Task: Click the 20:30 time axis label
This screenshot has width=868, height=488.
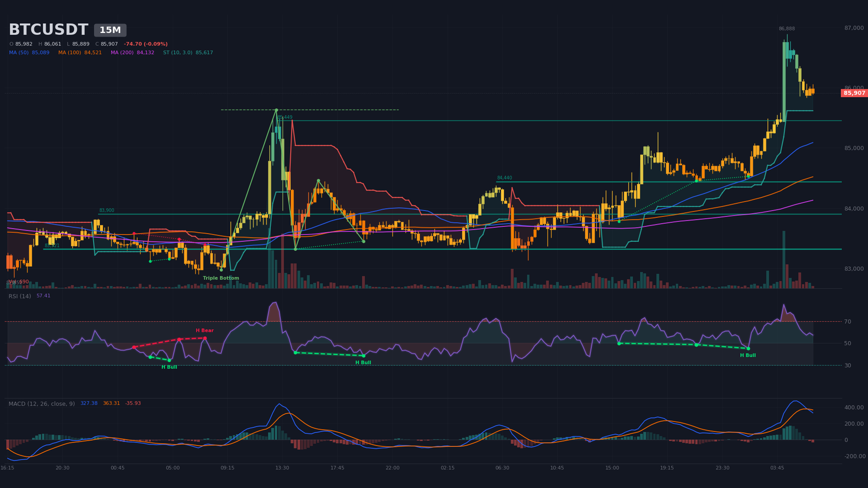Action: pos(62,468)
